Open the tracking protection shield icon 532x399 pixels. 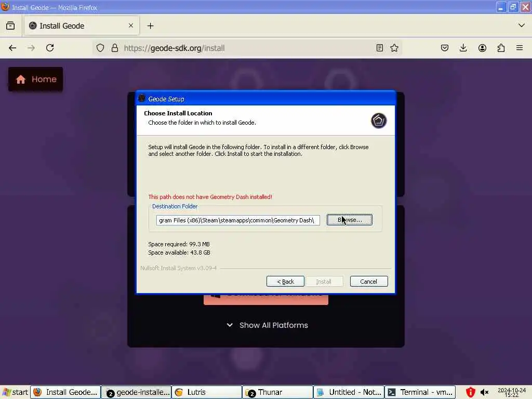point(100,48)
